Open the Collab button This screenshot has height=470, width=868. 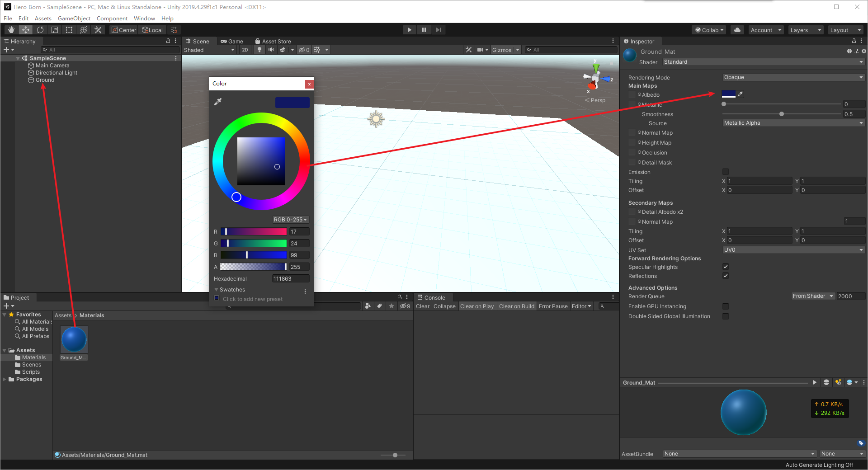coord(709,30)
